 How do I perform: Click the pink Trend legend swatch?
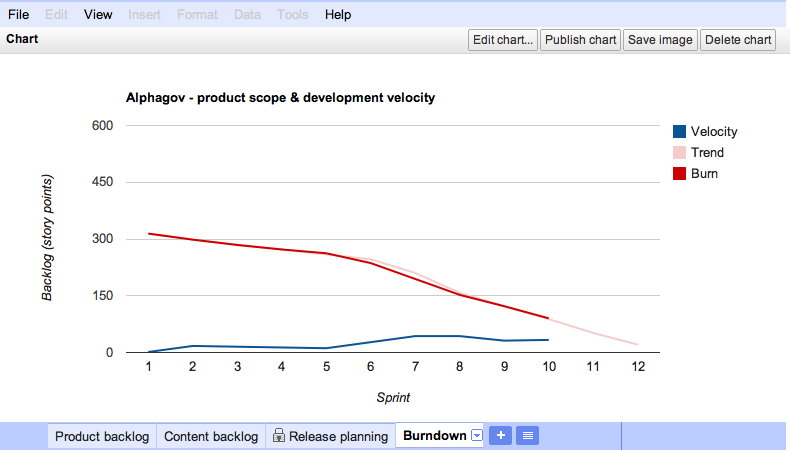(x=679, y=153)
